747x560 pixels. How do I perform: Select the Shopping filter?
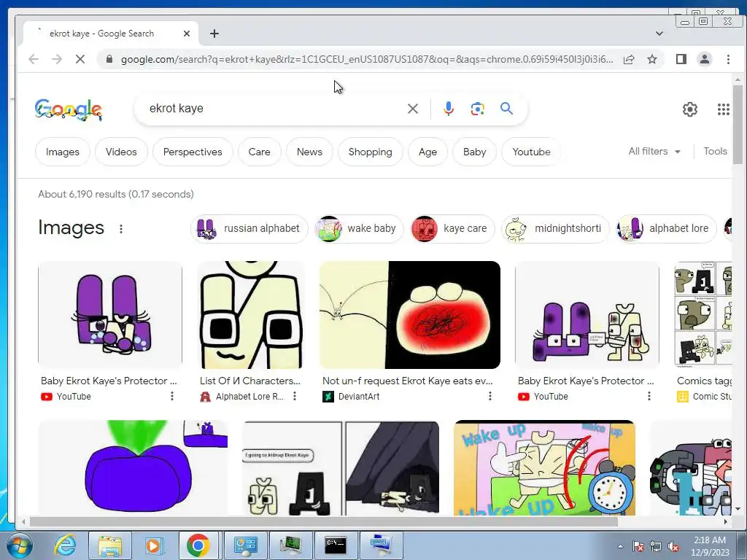tap(370, 152)
